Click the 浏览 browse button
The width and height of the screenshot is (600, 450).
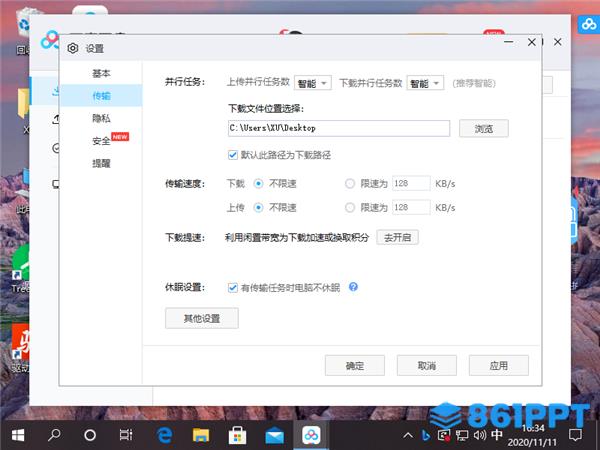[x=484, y=128]
